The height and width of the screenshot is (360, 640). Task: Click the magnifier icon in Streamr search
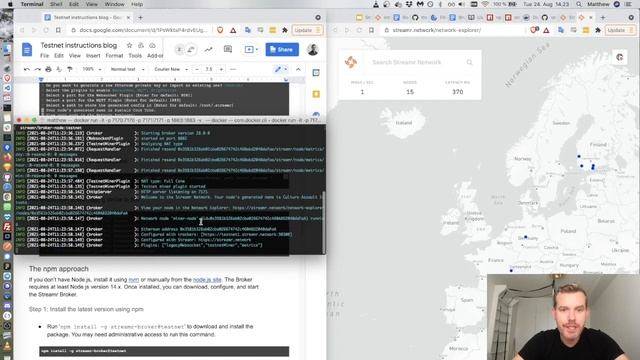click(469, 62)
